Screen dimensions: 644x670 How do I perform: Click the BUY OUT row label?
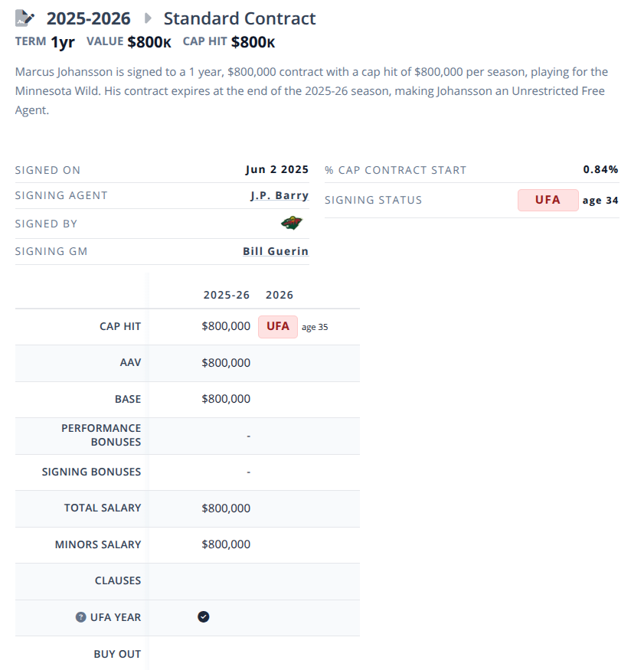click(x=117, y=654)
